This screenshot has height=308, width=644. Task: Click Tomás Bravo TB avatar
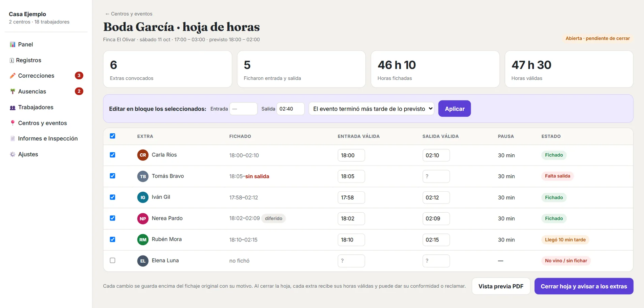point(143,176)
